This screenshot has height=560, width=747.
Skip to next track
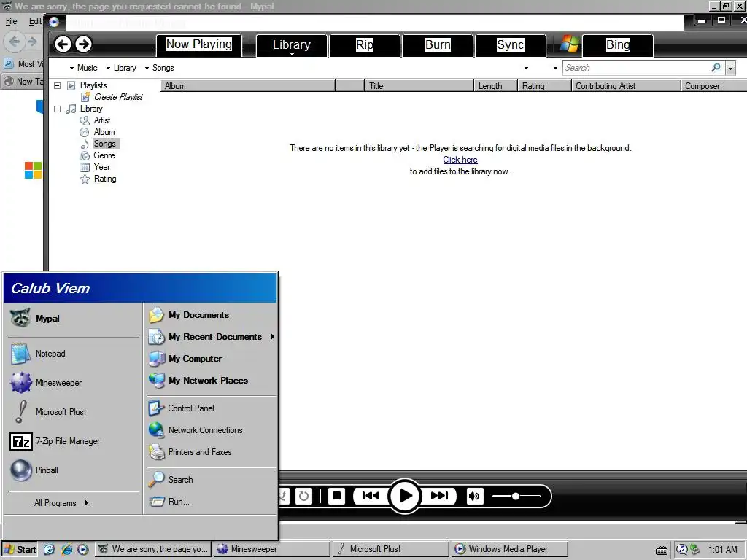tap(439, 496)
